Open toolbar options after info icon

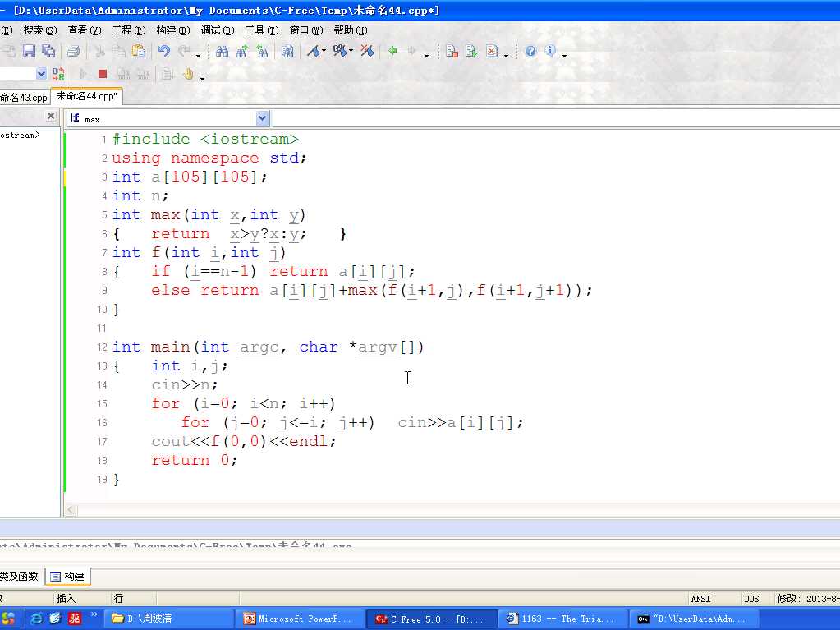[564, 55]
